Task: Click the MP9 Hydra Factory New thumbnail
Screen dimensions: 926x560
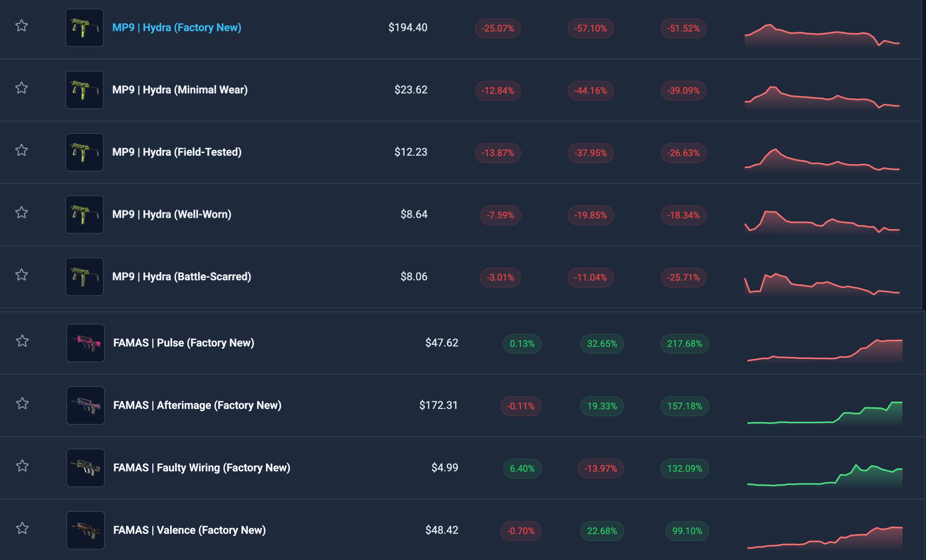Action: [84, 28]
